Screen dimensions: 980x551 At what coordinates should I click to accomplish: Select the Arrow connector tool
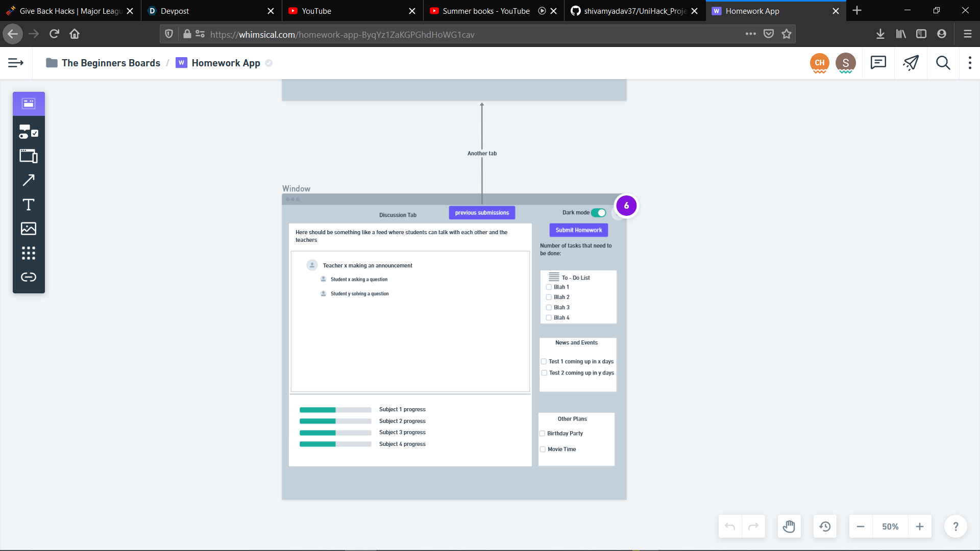[29, 180]
